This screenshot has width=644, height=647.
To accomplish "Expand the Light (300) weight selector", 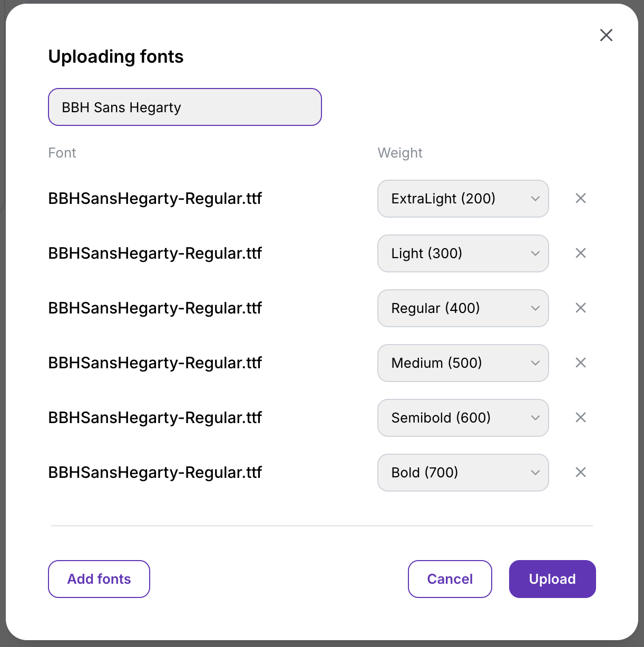I will click(463, 253).
